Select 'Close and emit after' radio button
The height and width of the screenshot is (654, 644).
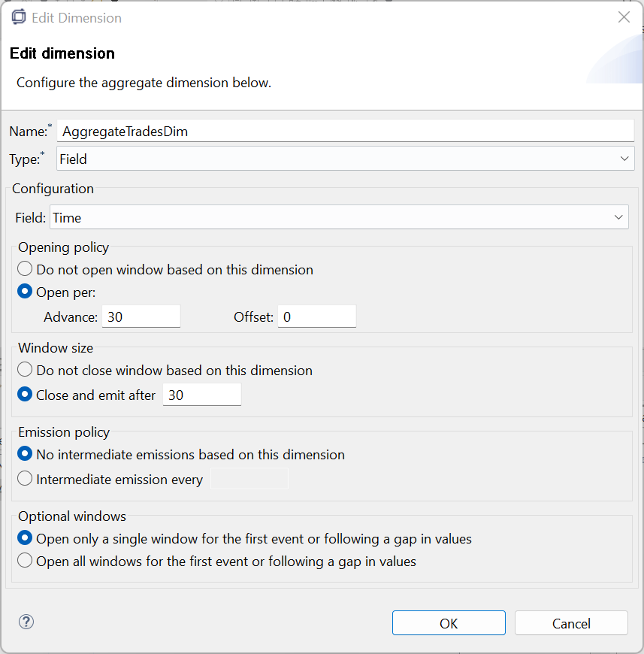(x=26, y=395)
